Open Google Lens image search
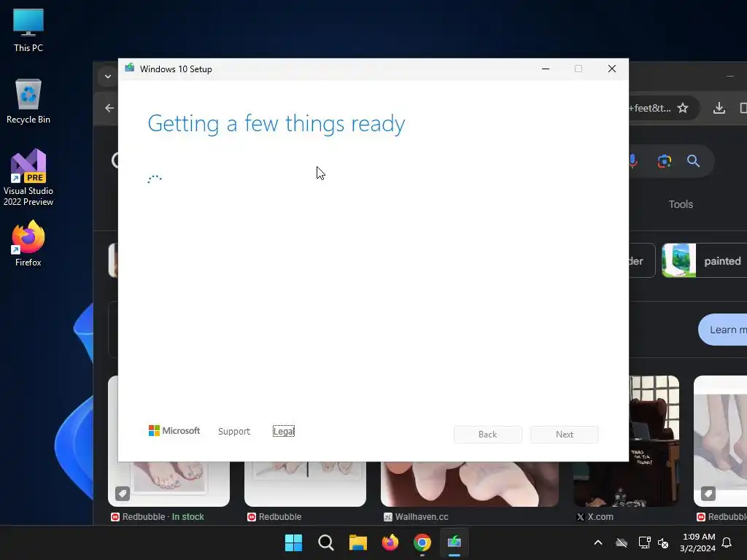 click(664, 161)
